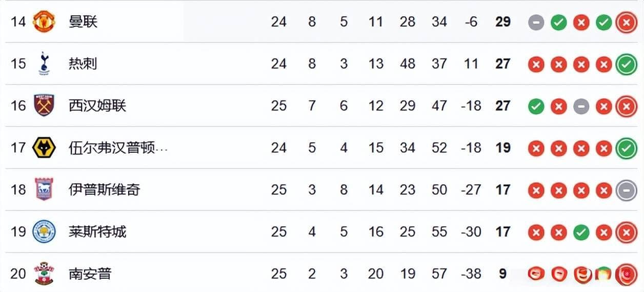This screenshot has width=644, height=292.
Task: Click the points value 29 for 曼联
Action: pyautogui.click(x=503, y=22)
